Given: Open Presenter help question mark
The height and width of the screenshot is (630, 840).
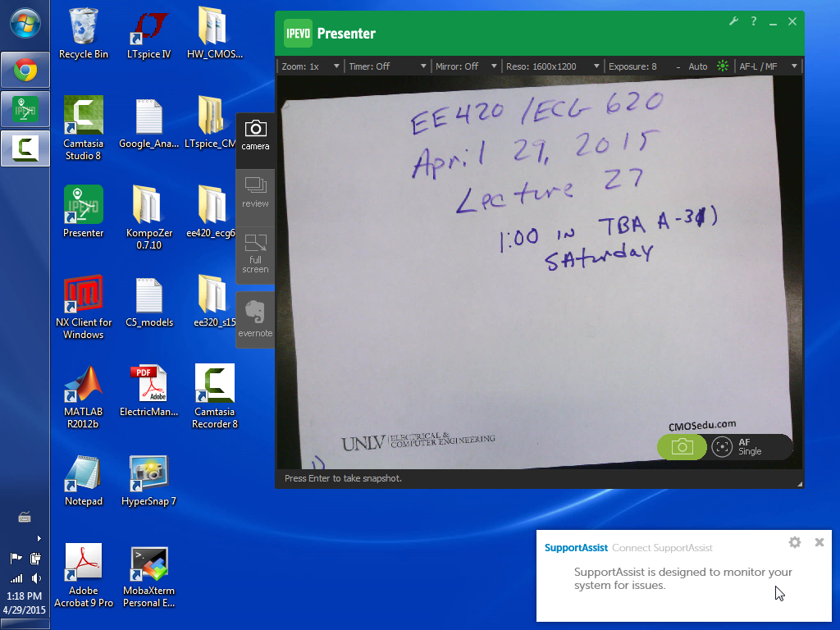Looking at the screenshot, I should click(754, 21).
